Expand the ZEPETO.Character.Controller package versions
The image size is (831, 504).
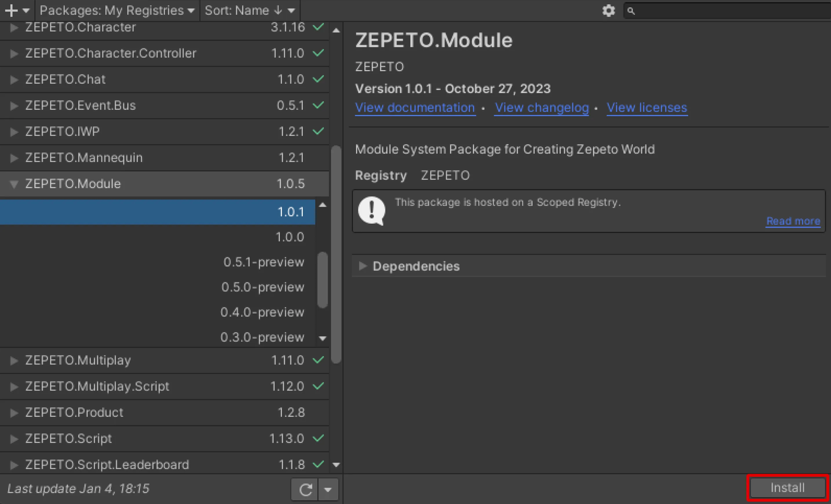coord(14,53)
